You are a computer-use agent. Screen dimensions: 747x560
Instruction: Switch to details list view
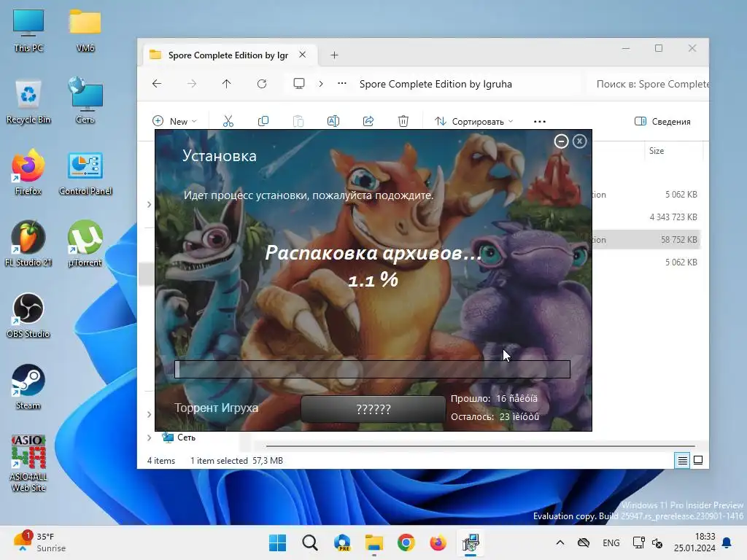682,461
